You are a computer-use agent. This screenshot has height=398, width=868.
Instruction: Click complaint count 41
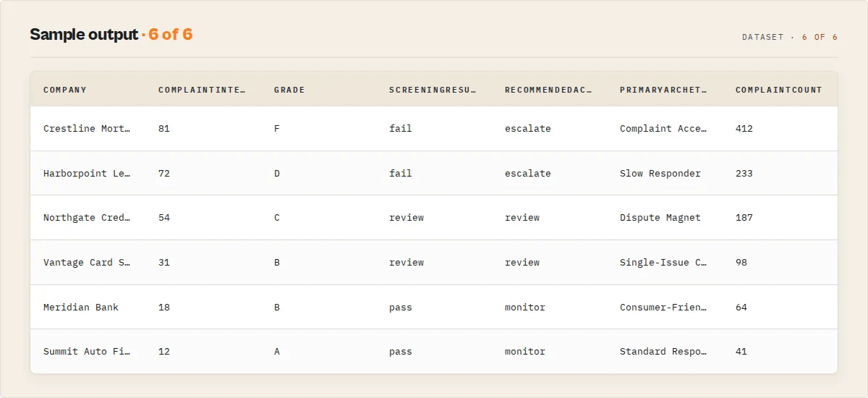pos(741,352)
